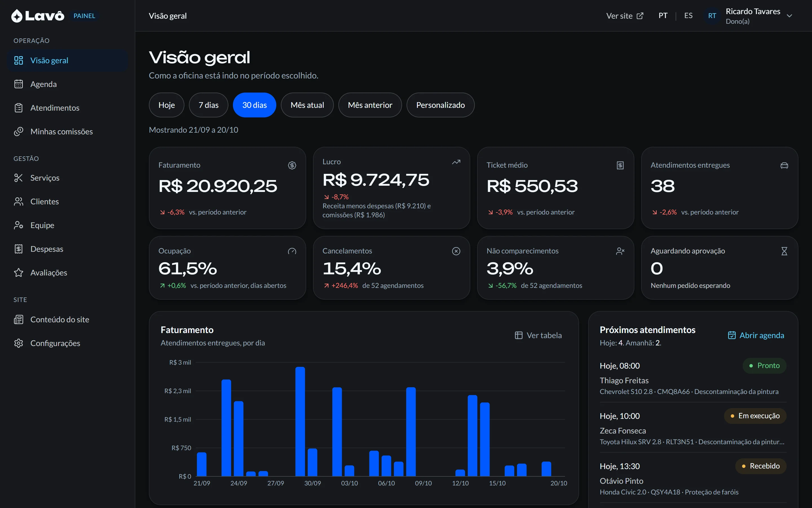Screen dimensions: 812x508
Task: Click the RT user avatar
Action: pyautogui.click(x=712, y=16)
